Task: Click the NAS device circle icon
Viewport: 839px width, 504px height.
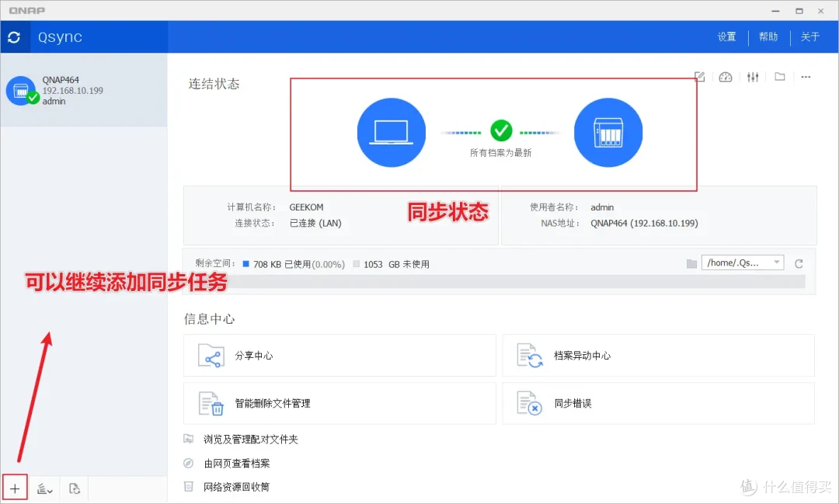Action: (608, 132)
